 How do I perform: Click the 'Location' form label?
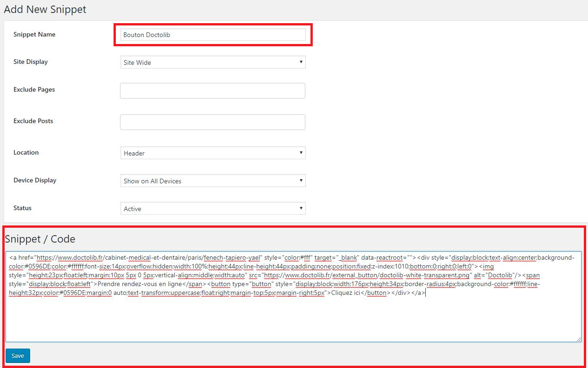[26, 153]
